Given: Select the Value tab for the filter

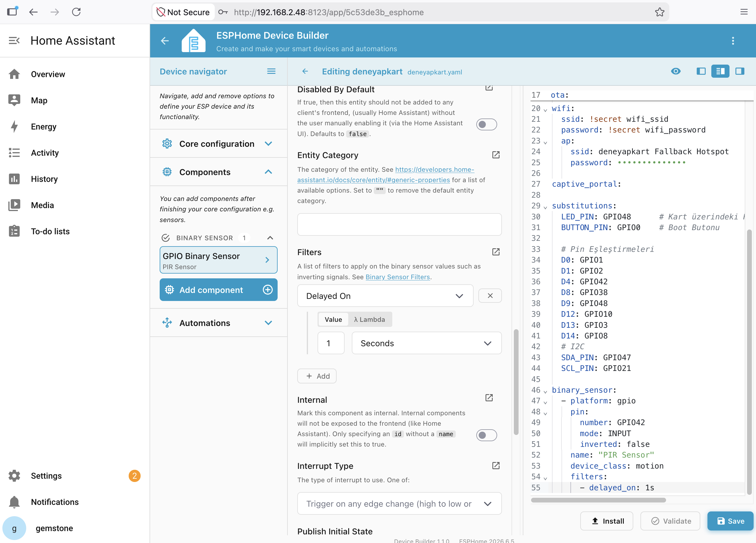Looking at the screenshot, I should click(x=333, y=319).
